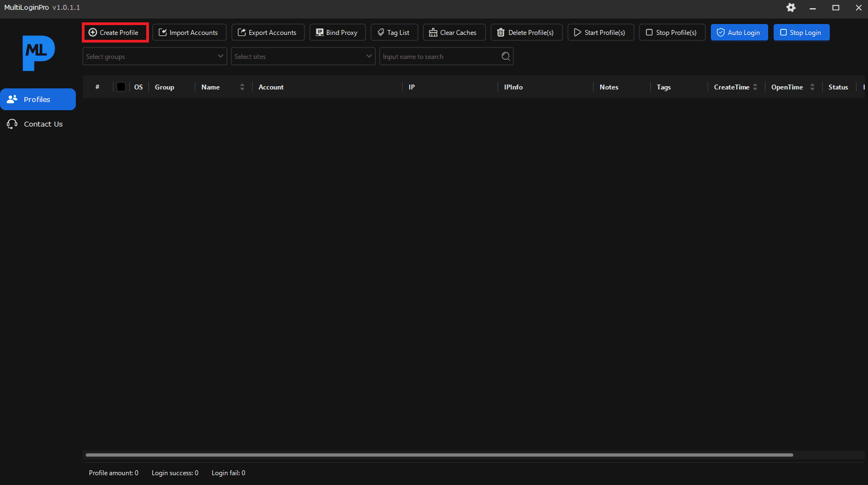The image size is (868, 485).
Task: Click Stop Profile(s) button
Action: tap(672, 32)
